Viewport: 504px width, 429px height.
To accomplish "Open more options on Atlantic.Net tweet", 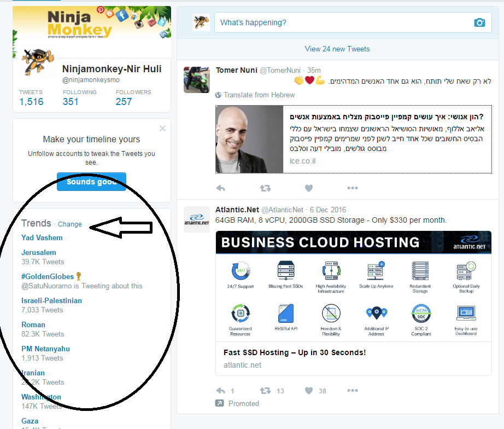I will coord(353,391).
